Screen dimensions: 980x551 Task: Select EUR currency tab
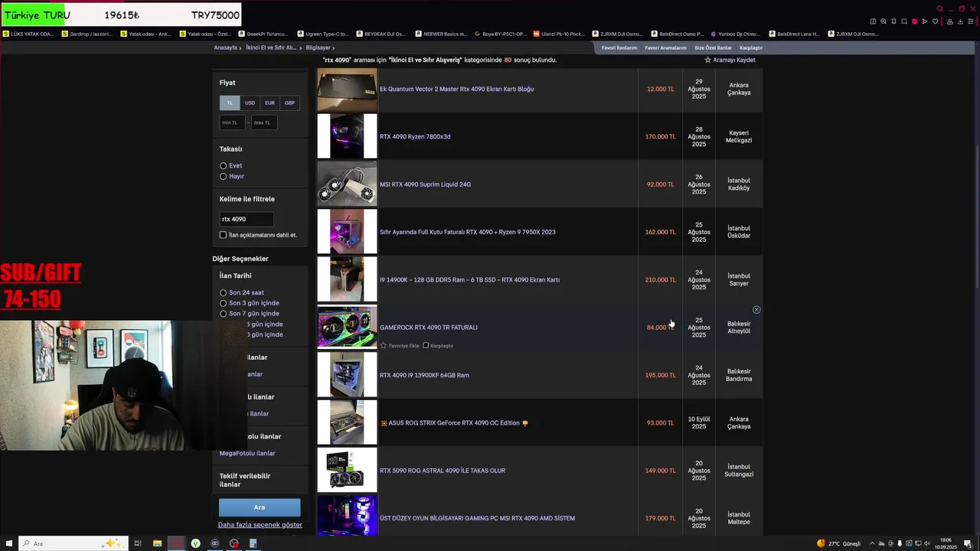tap(269, 103)
